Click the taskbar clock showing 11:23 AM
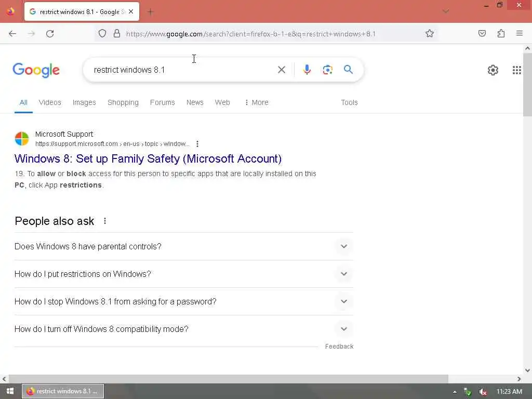Image resolution: width=532 pixels, height=399 pixels. (509, 392)
